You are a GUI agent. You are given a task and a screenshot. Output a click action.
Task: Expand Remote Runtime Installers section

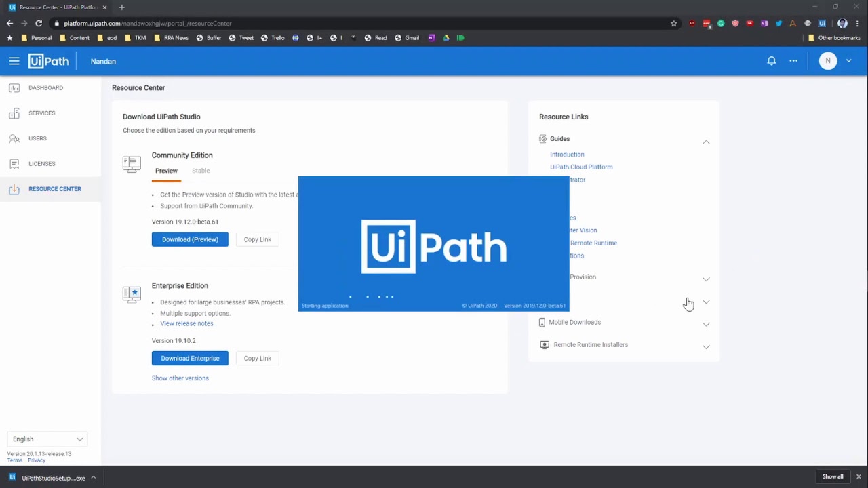(706, 346)
